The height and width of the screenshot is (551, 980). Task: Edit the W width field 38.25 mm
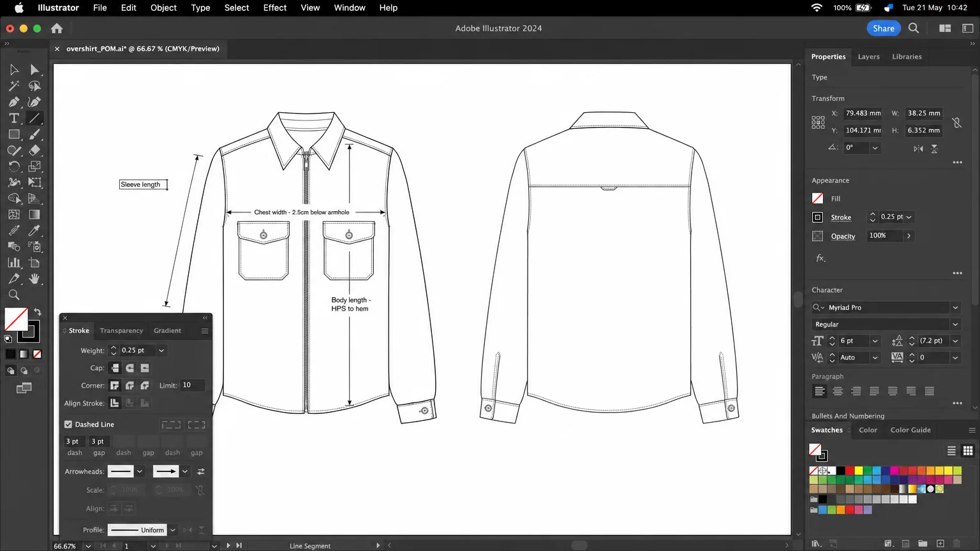924,114
